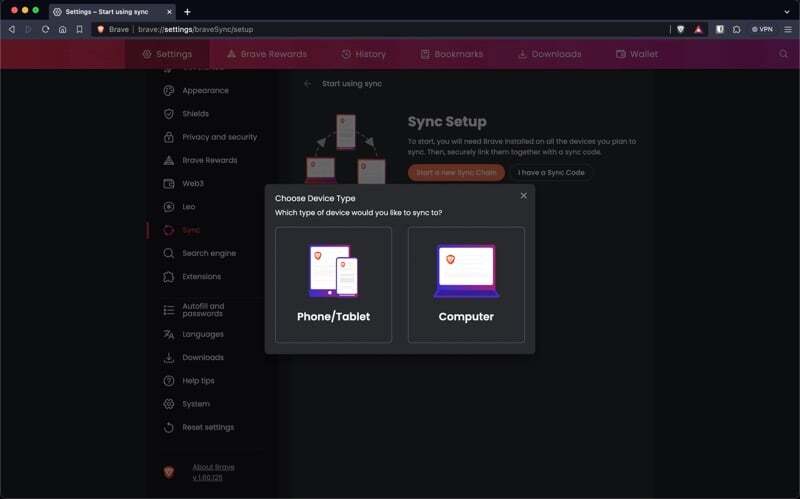This screenshot has height=499, width=800.
Task: Open Brave Rewards tab in top navigation
Action: click(x=267, y=54)
